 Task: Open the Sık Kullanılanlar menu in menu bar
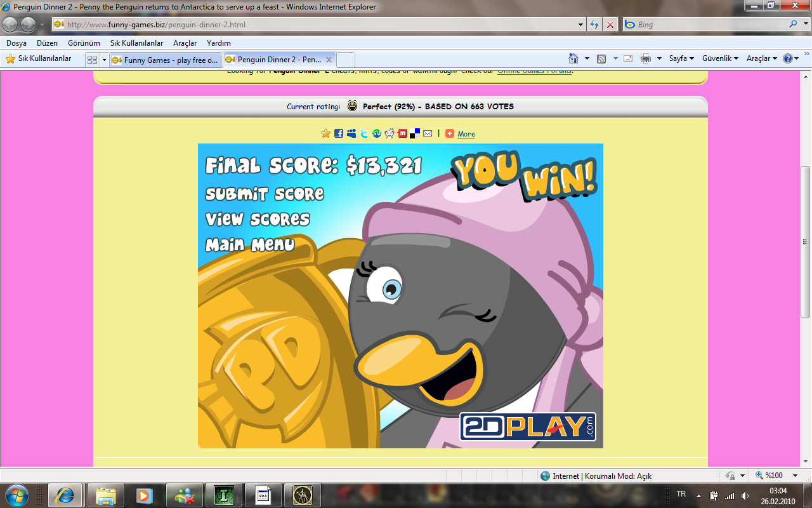[x=136, y=43]
